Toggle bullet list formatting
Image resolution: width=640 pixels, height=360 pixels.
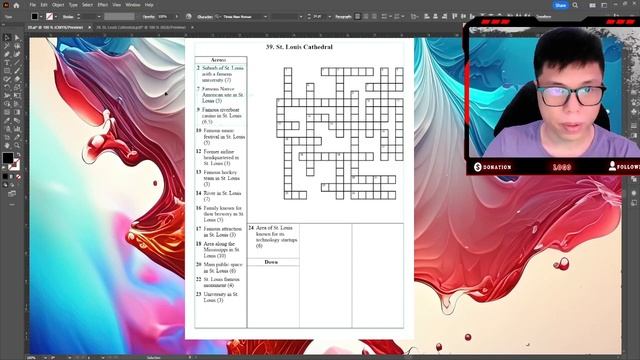(x=384, y=17)
